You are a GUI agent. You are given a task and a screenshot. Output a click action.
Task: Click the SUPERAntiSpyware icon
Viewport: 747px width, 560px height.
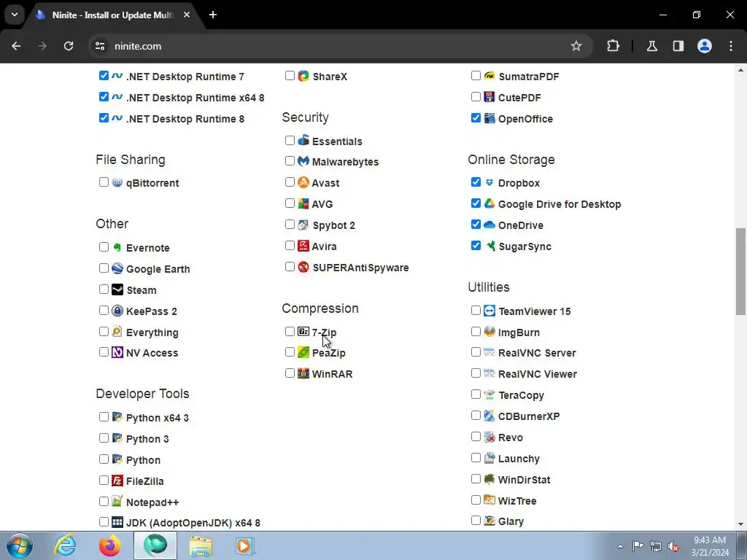[303, 267]
